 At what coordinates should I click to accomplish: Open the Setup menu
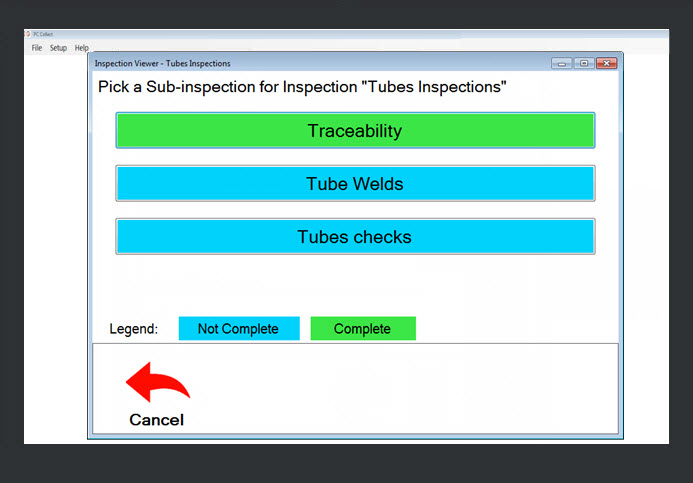tap(58, 48)
